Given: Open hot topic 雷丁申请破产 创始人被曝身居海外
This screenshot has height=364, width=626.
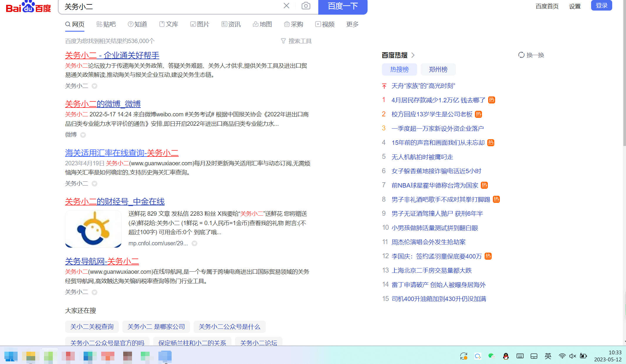Looking at the screenshot, I should 439,285.
